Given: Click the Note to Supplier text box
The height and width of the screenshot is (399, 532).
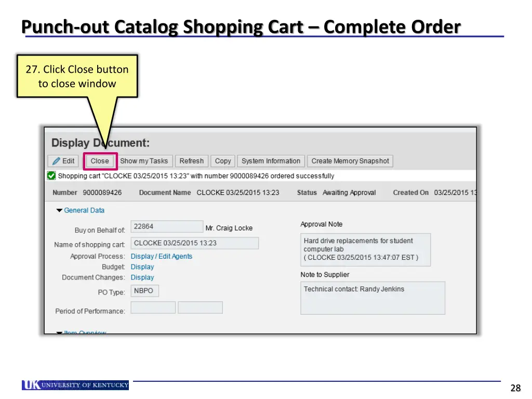Looking at the screenshot, I should pyautogui.click(x=373, y=298).
